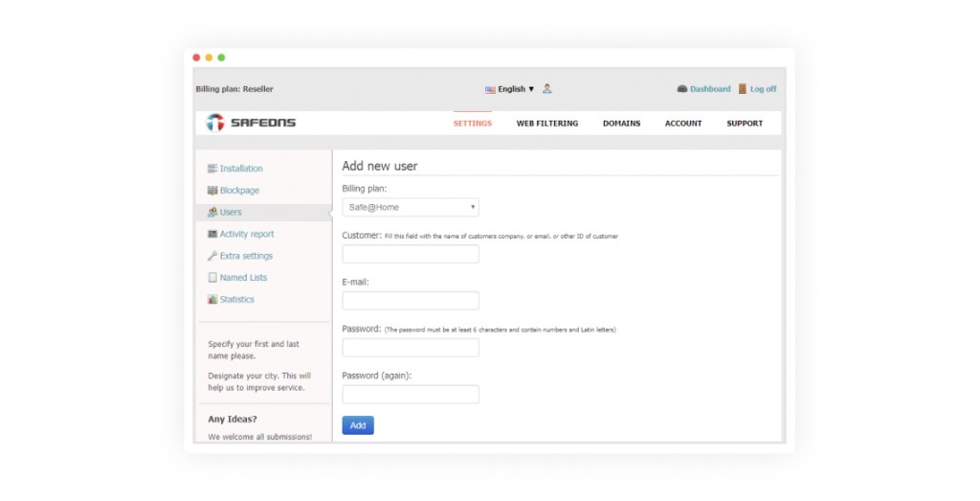Screen dimensions: 980x501
Task: Open the Web Filtering tab
Action: coord(547,124)
